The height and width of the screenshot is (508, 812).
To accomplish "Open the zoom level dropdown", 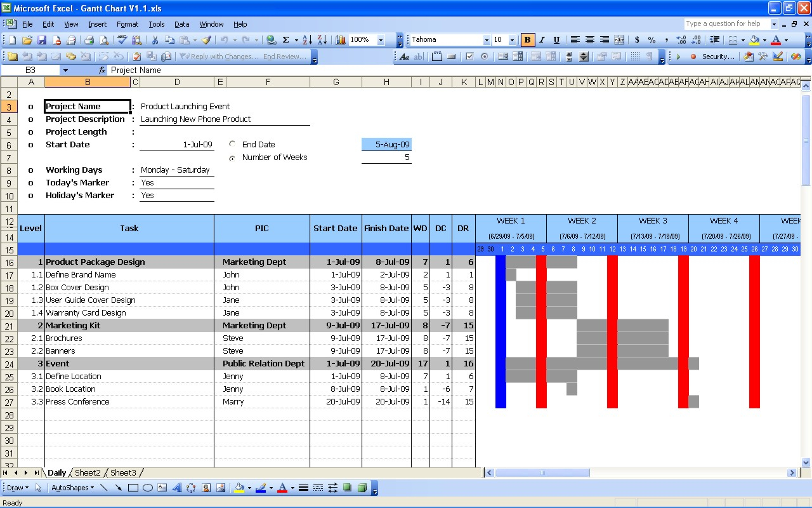I will coord(379,39).
